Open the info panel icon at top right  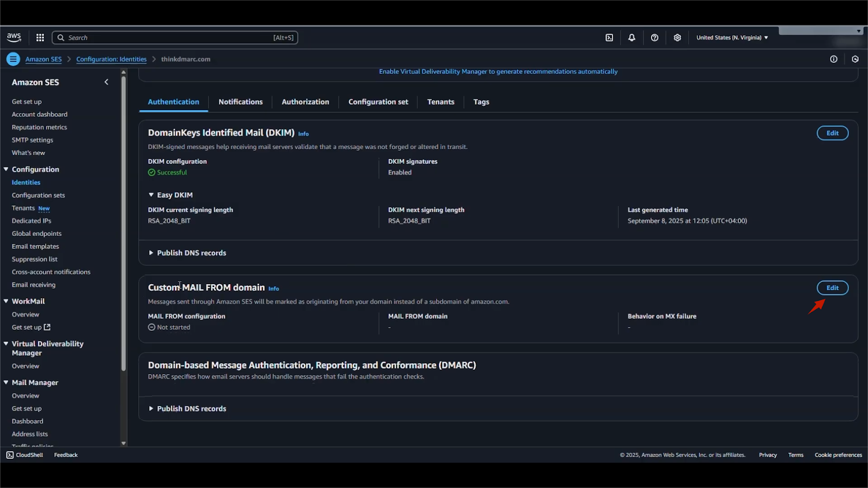833,59
